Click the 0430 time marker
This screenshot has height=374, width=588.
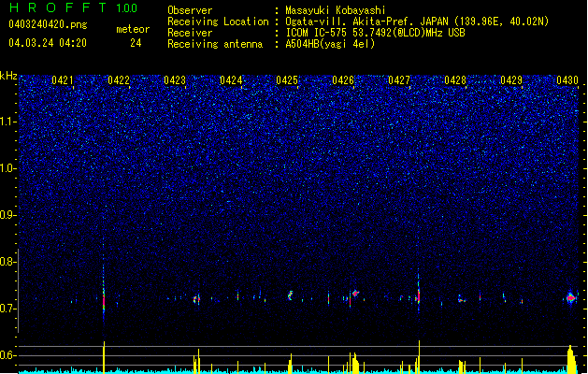pyautogui.click(x=567, y=80)
